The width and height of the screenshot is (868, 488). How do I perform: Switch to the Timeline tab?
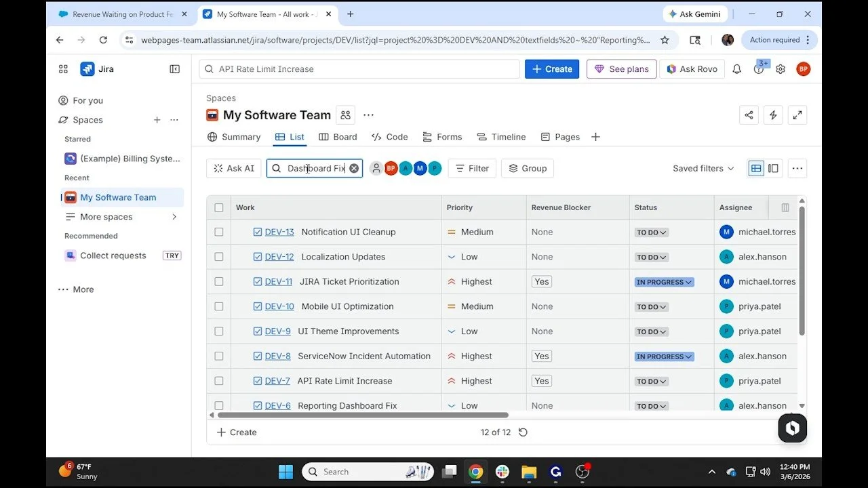501,137
